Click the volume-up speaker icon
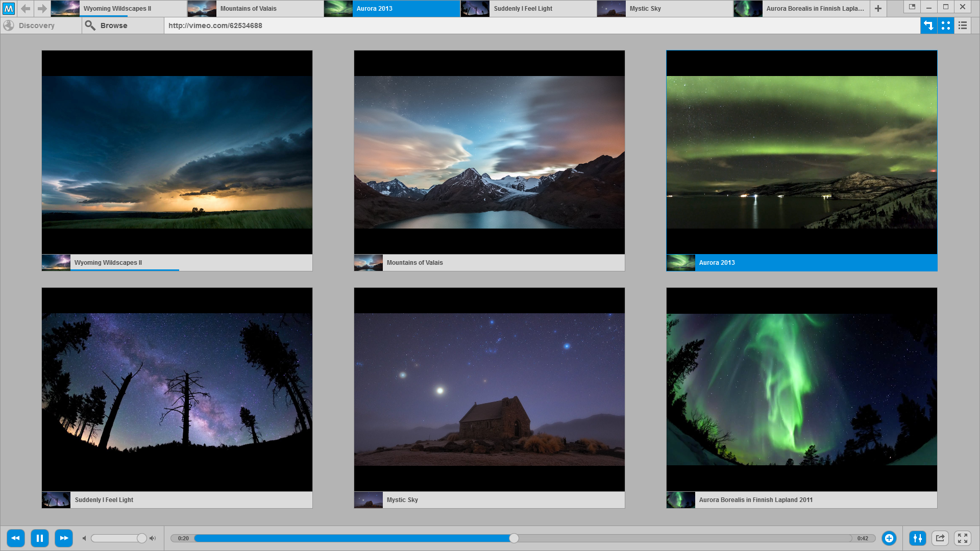Screen dimensions: 980x551 tap(153, 538)
